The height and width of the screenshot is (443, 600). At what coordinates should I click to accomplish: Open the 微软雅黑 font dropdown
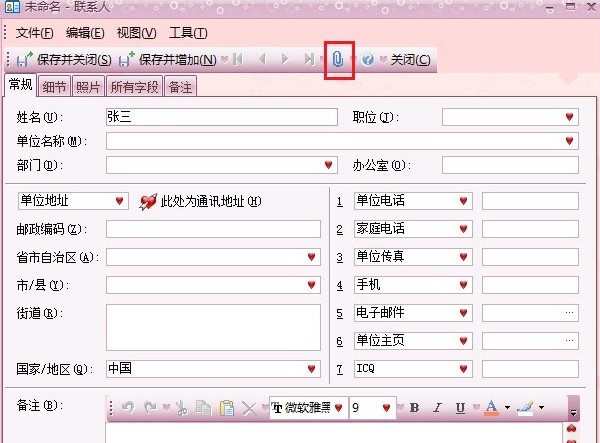coord(338,408)
